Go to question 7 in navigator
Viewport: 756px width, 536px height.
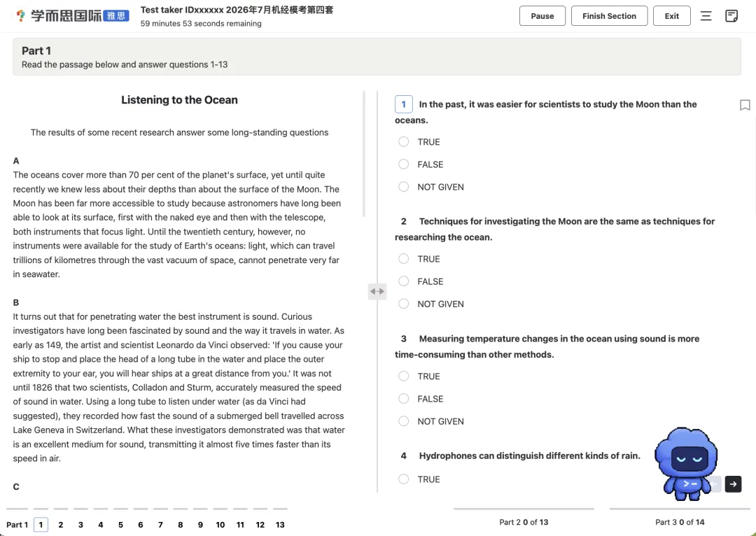160,524
